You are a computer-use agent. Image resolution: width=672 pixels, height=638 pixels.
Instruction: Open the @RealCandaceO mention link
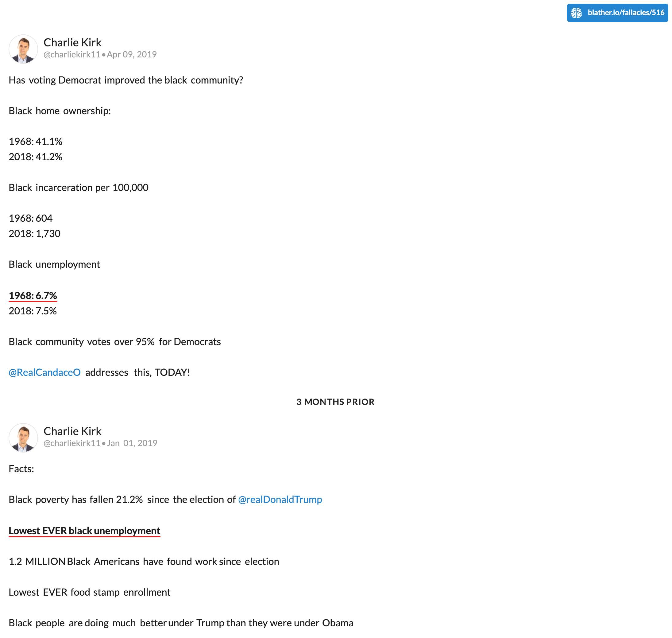pos(44,372)
